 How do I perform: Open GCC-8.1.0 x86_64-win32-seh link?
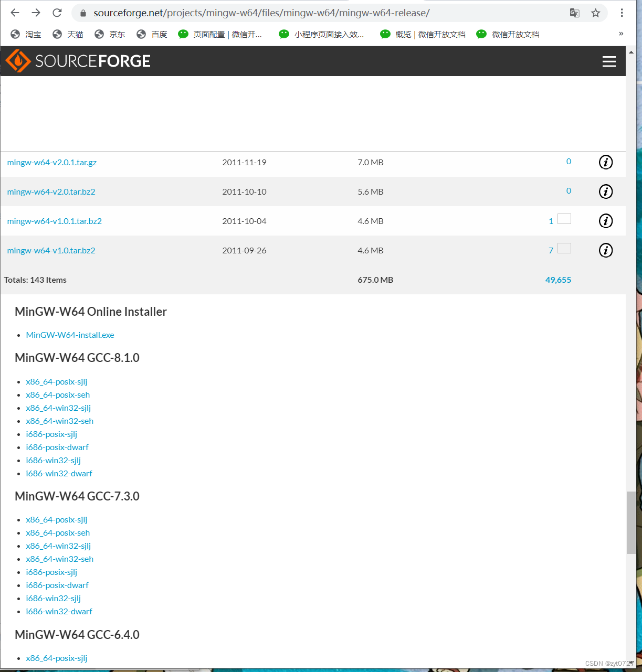coord(60,421)
